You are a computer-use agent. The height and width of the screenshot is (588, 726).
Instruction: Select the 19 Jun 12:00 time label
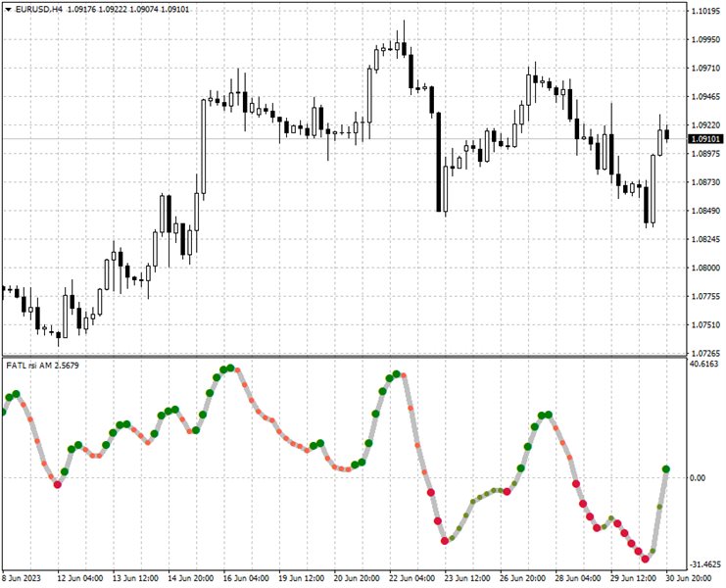pyautogui.click(x=301, y=578)
